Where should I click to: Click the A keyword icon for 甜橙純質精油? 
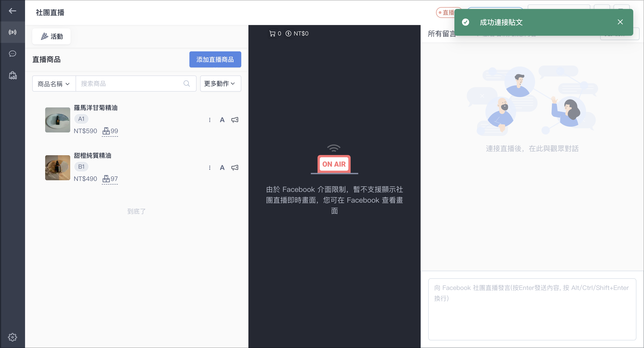pos(222,168)
